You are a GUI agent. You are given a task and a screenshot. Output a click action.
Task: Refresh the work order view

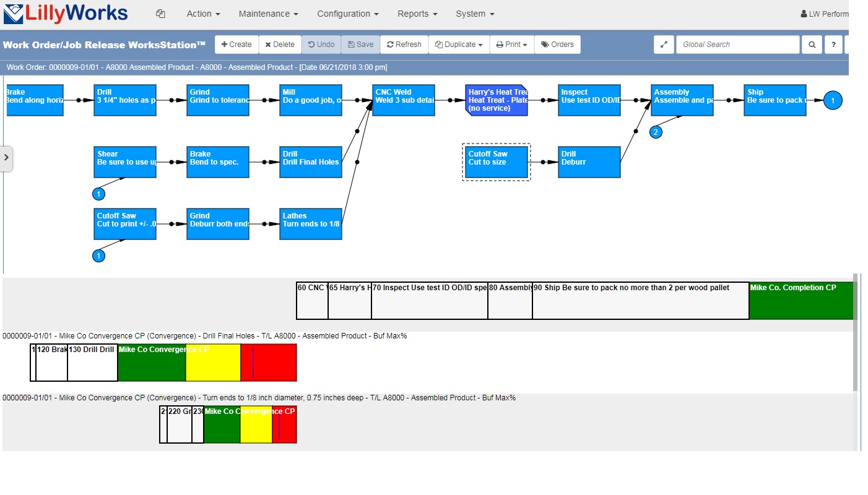(x=404, y=45)
